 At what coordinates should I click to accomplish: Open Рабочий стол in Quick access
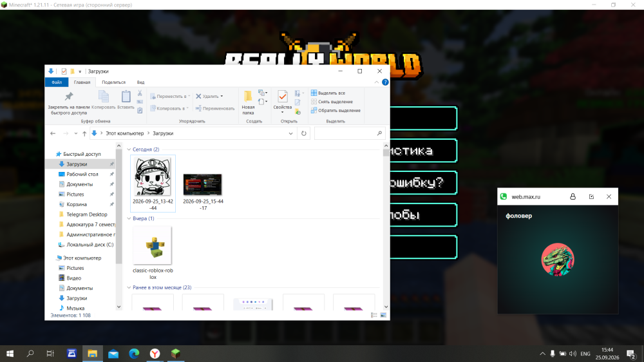coord(82,174)
